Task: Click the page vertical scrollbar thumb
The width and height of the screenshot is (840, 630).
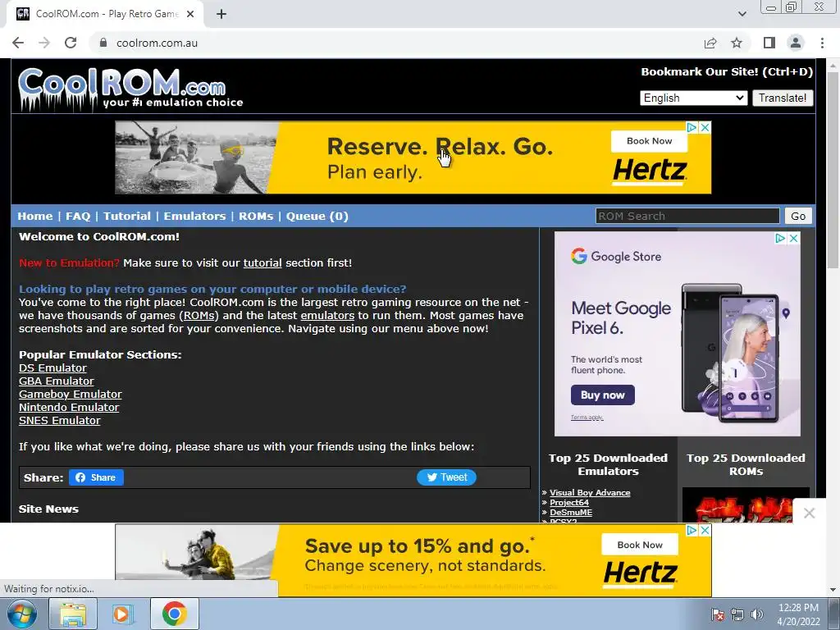Action: pyautogui.click(x=833, y=170)
